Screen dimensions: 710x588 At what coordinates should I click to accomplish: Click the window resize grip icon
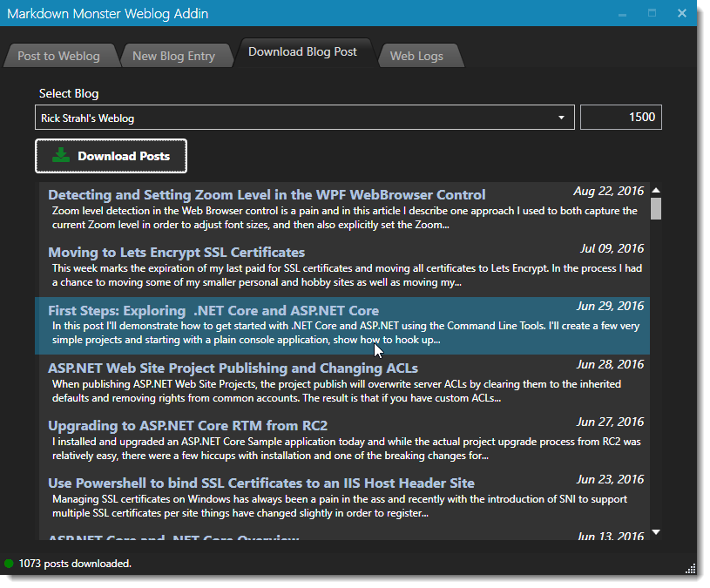click(x=691, y=569)
